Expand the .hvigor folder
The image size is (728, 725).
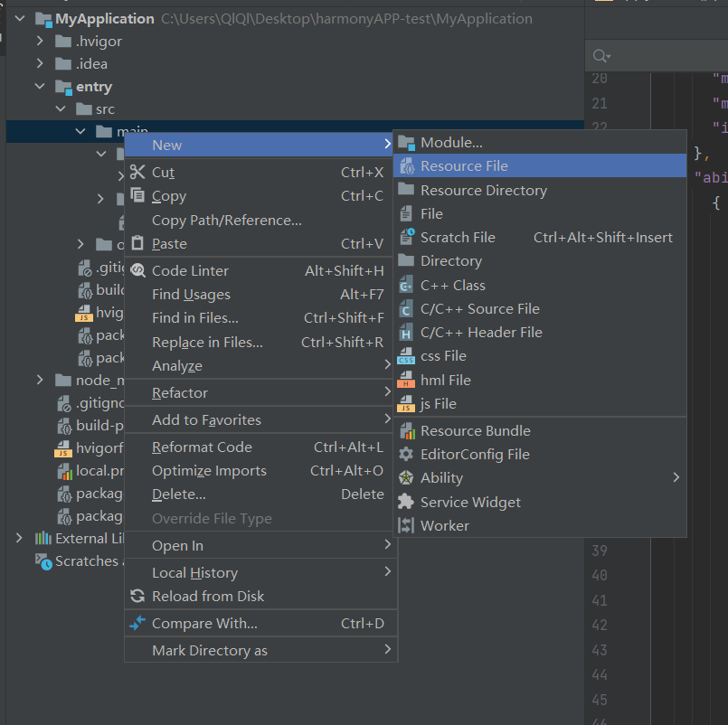coord(40,41)
